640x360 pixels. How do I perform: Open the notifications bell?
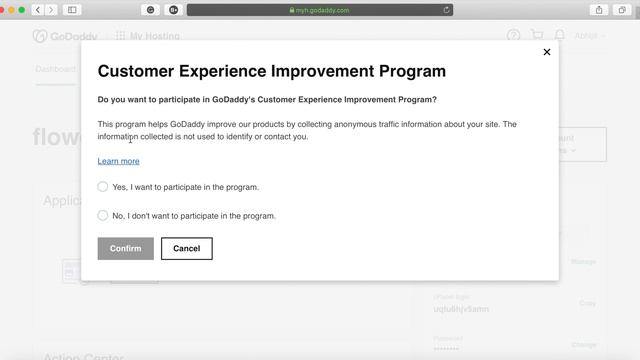pyautogui.click(x=560, y=35)
